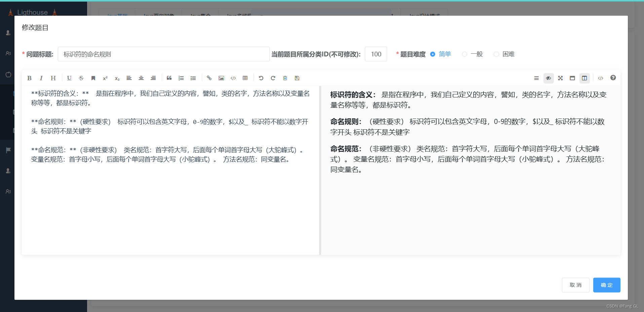644x312 pixels.
Task: Toggle the preview visibility eye icon
Action: 548,78
